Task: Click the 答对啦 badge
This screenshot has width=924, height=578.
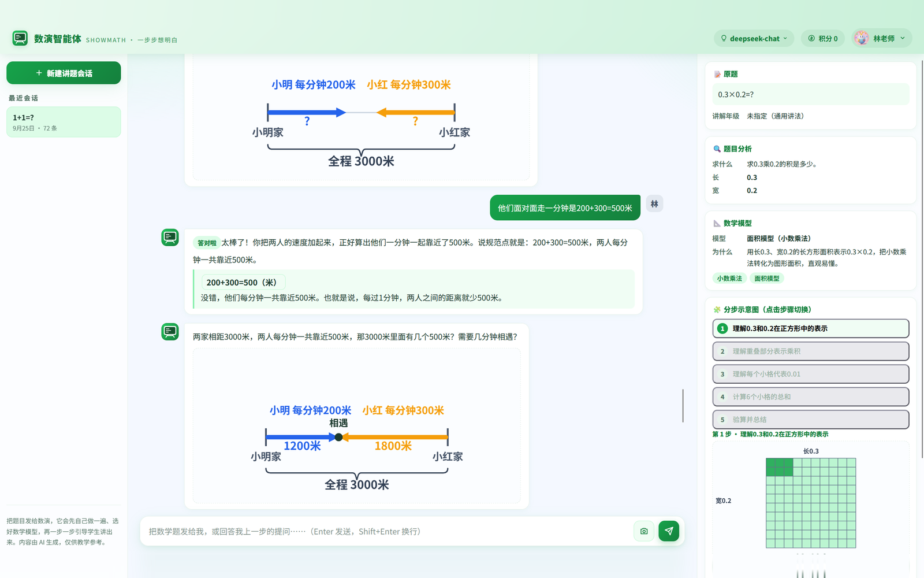Action: point(207,243)
